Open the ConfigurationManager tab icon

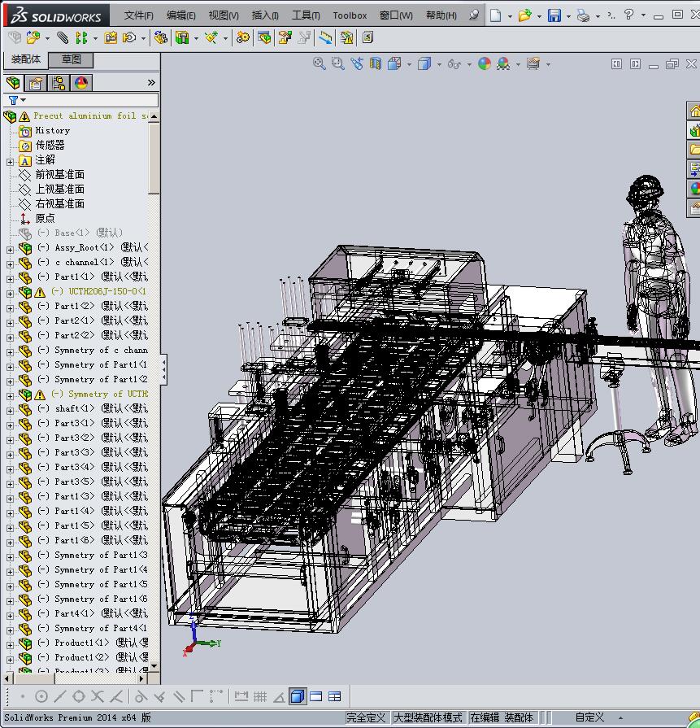[59, 83]
